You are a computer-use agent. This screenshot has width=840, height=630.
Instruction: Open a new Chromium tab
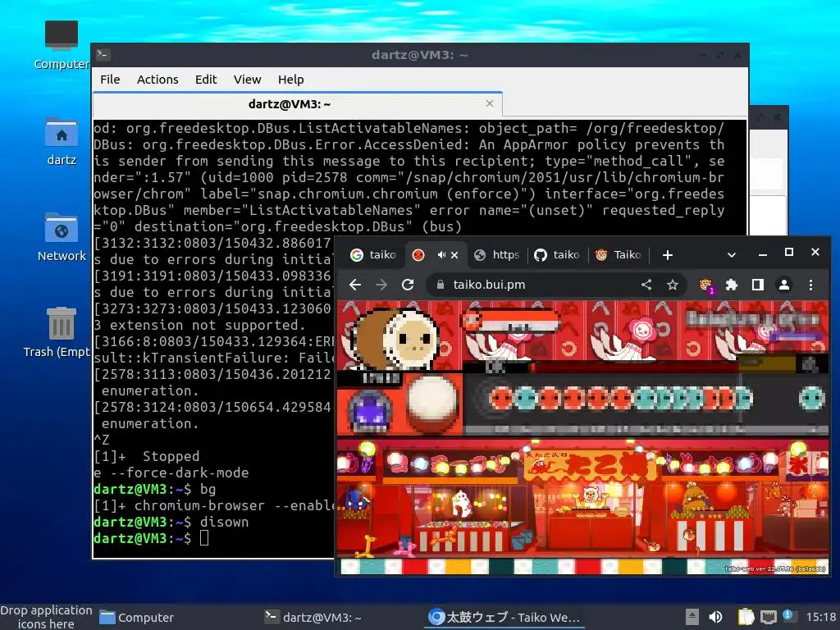pos(668,255)
